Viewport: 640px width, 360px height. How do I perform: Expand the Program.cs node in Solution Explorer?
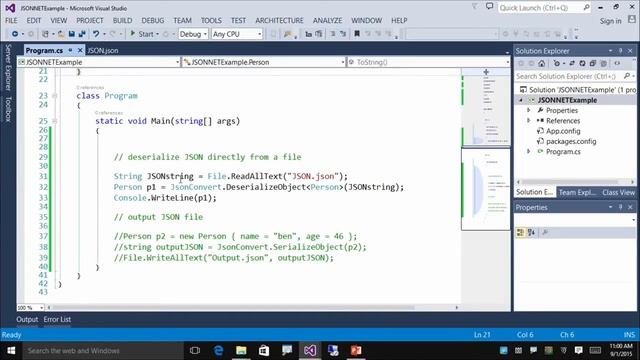[x=528, y=151]
